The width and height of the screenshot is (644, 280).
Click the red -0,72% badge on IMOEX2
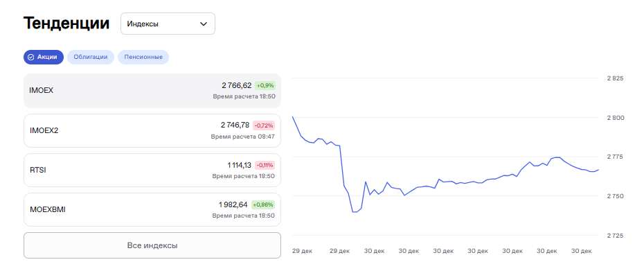pyautogui.click(x=264, y=125)
